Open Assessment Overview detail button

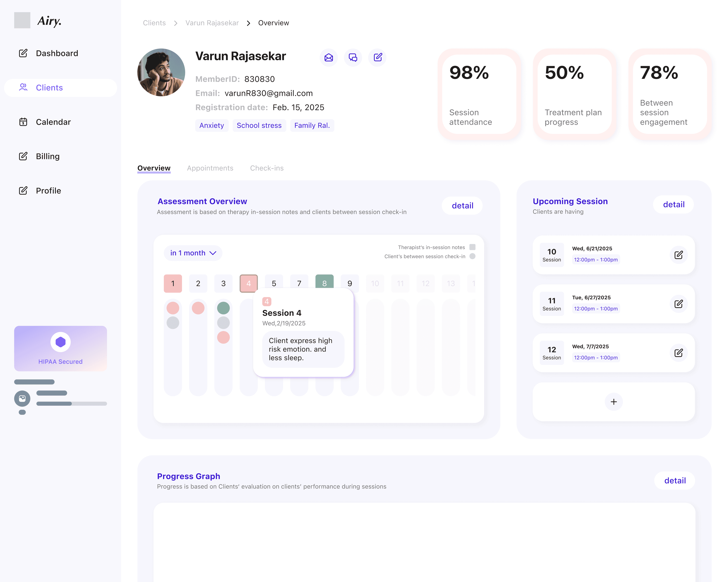tap(462, 205)
